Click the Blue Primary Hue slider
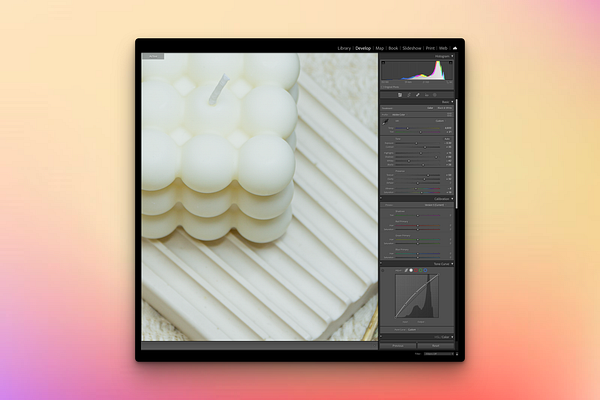600x400 pixels. pyautogui.click(x=417, y=253)
